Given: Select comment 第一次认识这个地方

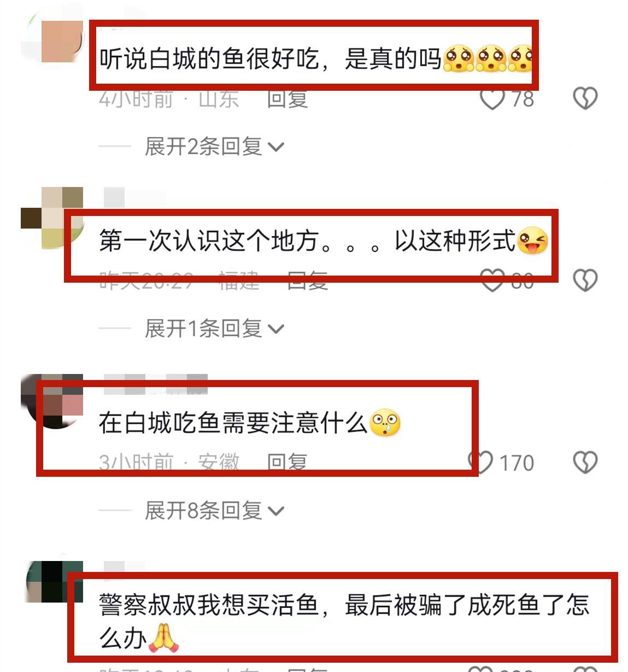Looking at the screenshot, I should click(x=324, y=241).
